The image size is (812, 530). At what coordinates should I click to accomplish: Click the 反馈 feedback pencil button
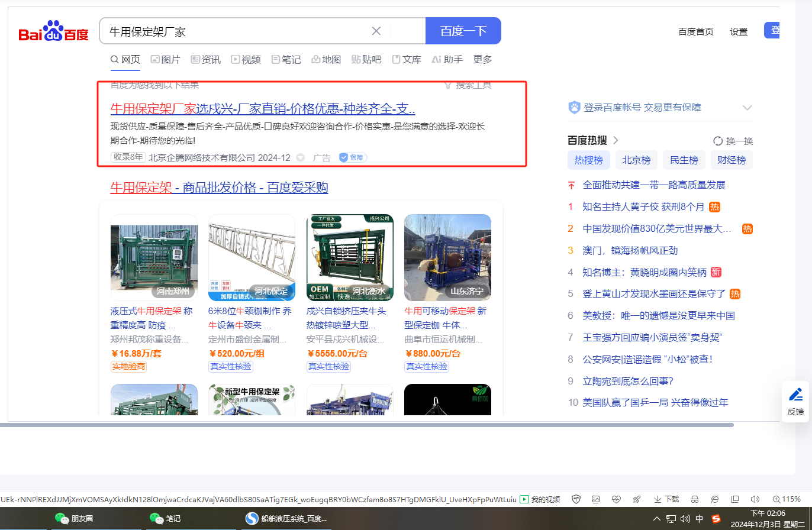pos(795,402)
